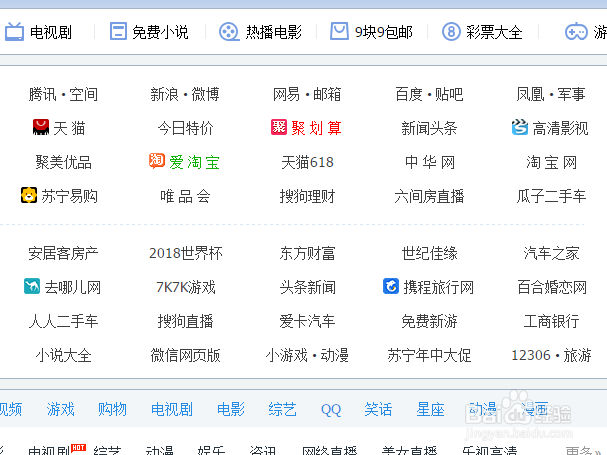Open the 百合婚恋网 link
The width and height of the screenshot is (607, 455).
[552, 287]
